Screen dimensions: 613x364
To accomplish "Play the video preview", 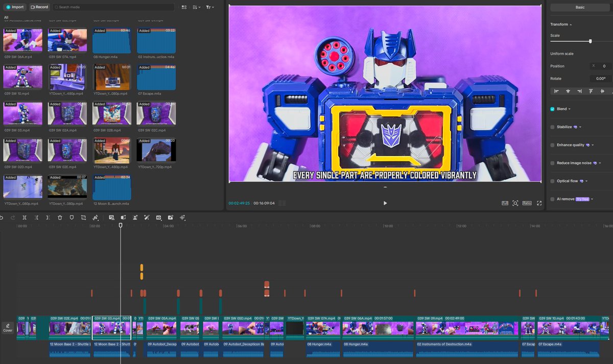I will pos(385,203).
